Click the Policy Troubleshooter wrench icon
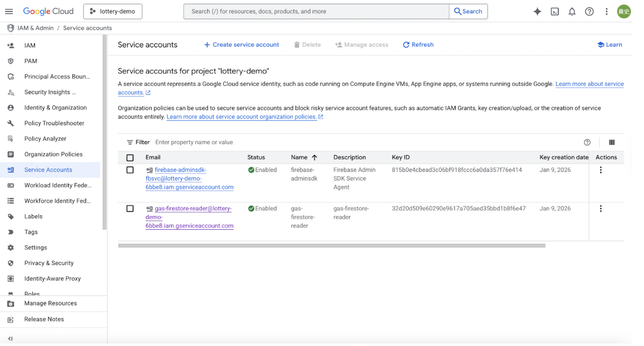 click(x=11, y=123)
